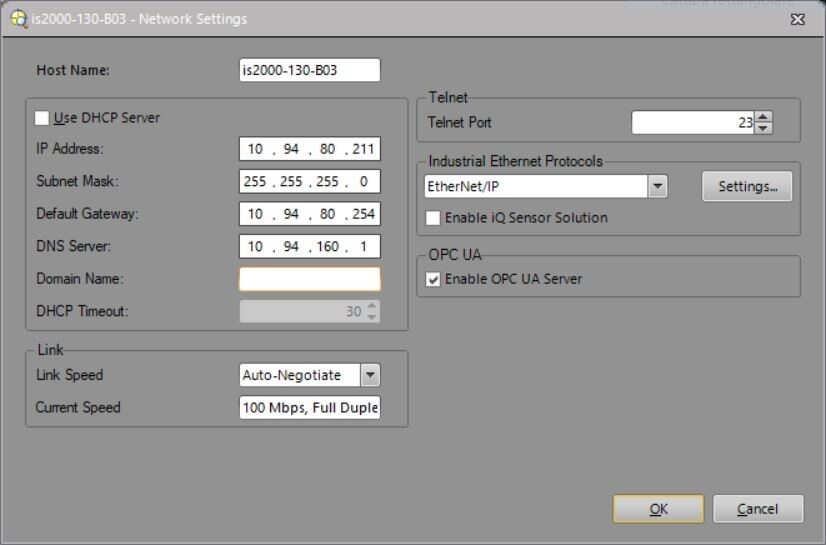Uncheck Enable OPC UA Server

[433, 279]
